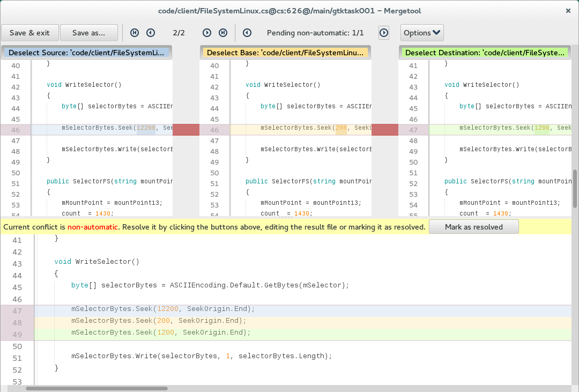Go to next pending non-automatic conflict
The width and height of the screenshot is (579, 392).
(x=384, y=33)
